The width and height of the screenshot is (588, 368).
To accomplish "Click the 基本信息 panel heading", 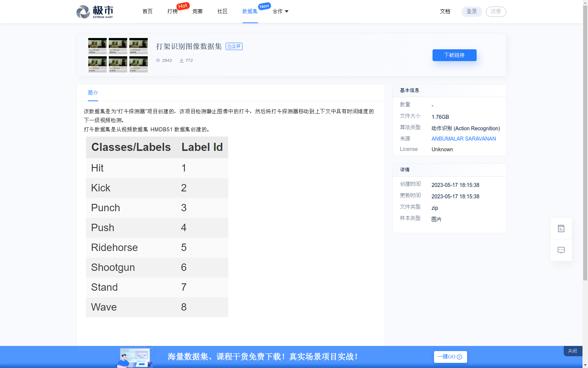I will pos(409,90).
